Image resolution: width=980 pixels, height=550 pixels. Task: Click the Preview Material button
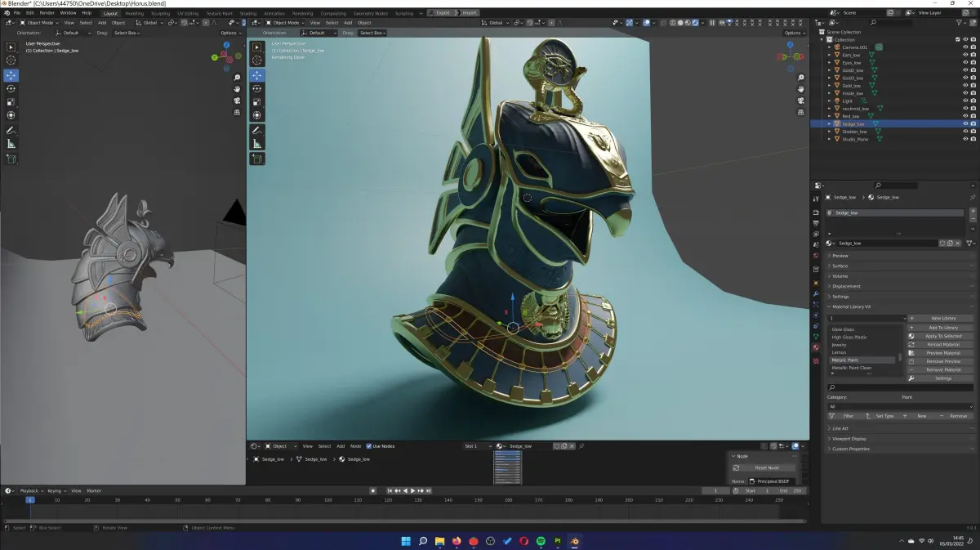942,353
